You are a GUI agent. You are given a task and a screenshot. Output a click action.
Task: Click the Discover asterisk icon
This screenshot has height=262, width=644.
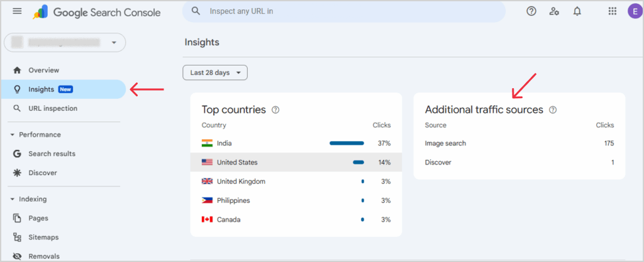tap(17, 173)
